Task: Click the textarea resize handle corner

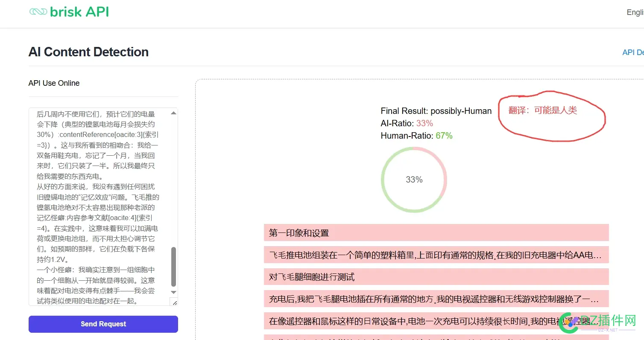Action: coord(174,302)
